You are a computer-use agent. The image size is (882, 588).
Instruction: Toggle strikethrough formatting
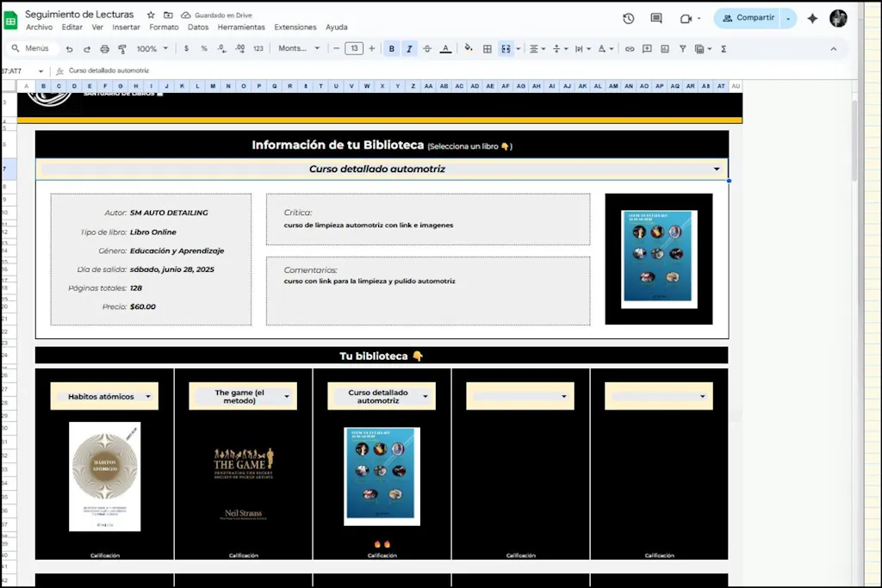(427, 49)
